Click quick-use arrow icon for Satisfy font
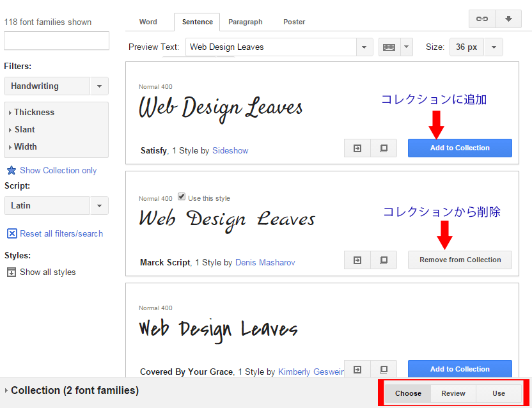The image size is (532, 408). [357, 148]
